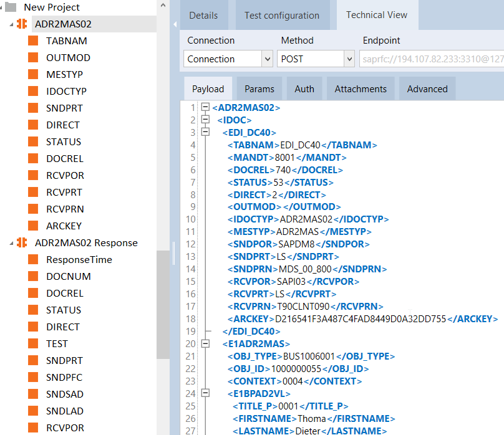Open the Connection dropdown
This screenshot has height=435, width=504.
click(x=266, y=59)
